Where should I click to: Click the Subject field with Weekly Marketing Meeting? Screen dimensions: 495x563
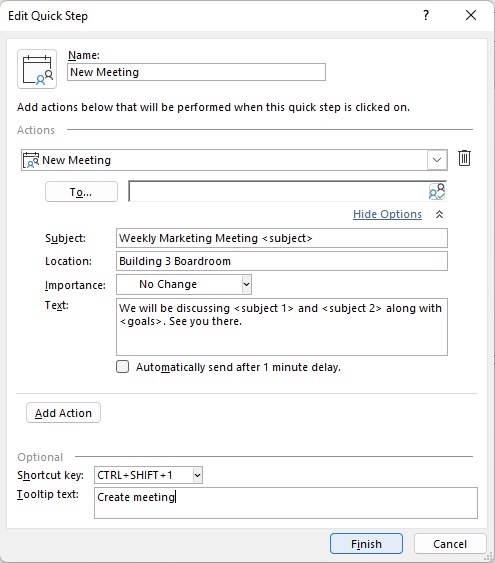(x=282, y=238)
